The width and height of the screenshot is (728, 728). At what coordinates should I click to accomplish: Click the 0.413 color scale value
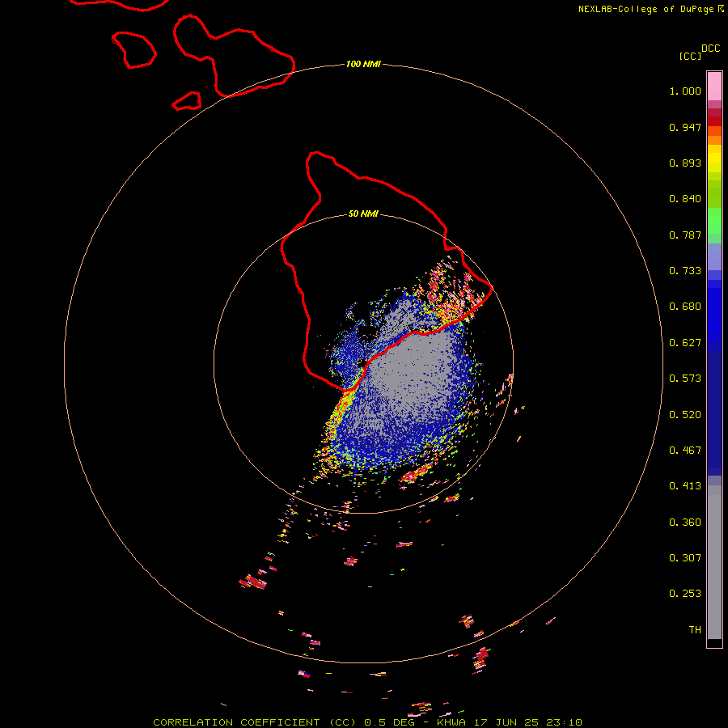pos(685,486)
